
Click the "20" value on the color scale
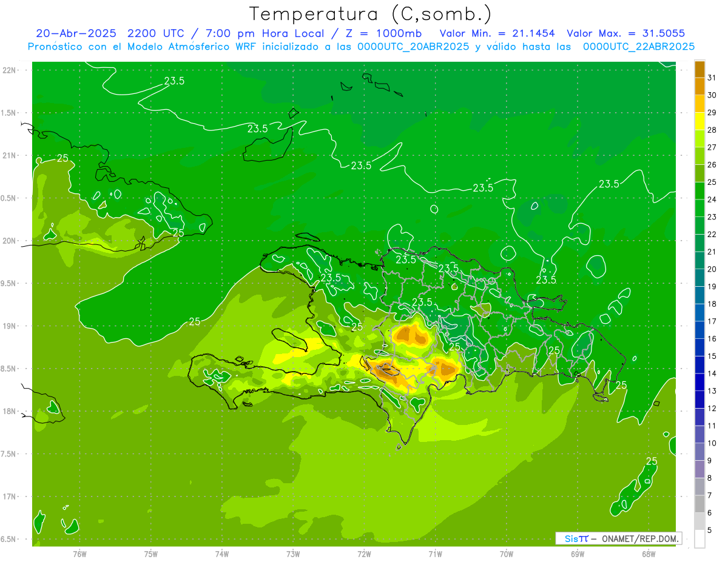[x=712, y=269]
